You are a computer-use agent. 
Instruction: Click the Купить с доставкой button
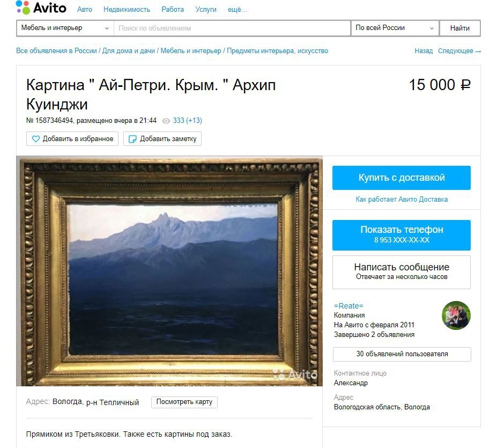coord(401,178)
